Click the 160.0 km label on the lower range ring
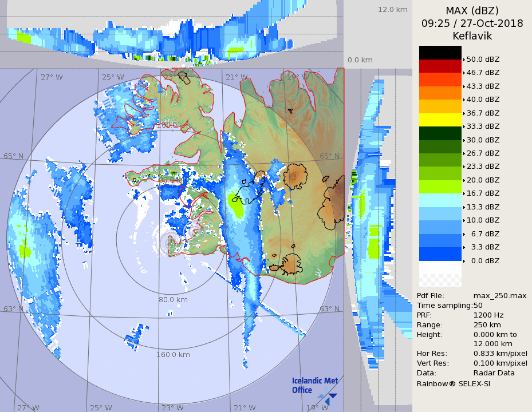Image resolution: width=532 pixels, height=412 pixels. click(x=173, y=354)
